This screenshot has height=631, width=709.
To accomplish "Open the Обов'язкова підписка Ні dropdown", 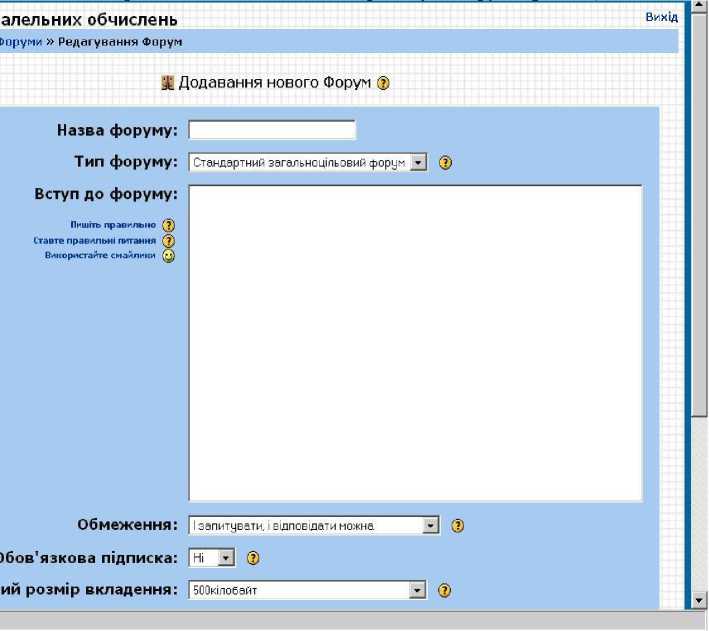I will (212, 558).
